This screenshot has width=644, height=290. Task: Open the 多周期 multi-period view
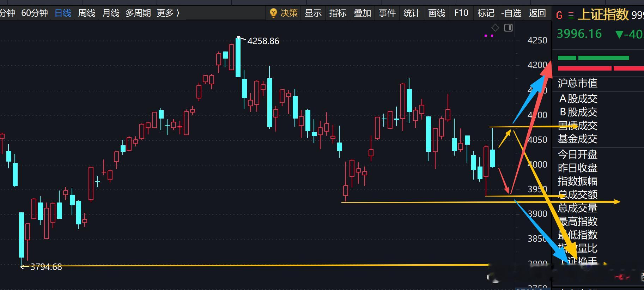[x=138, y=13]
